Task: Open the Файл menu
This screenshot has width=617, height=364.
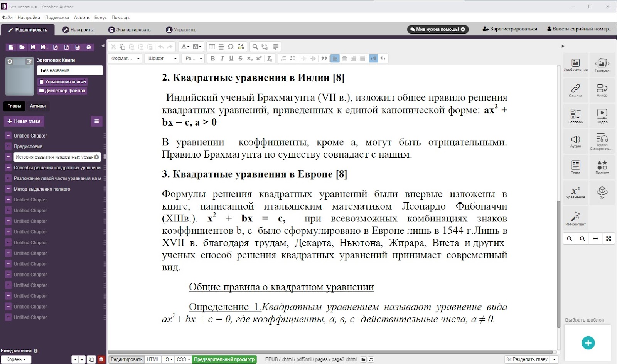Action: click(x=7, y=17)
